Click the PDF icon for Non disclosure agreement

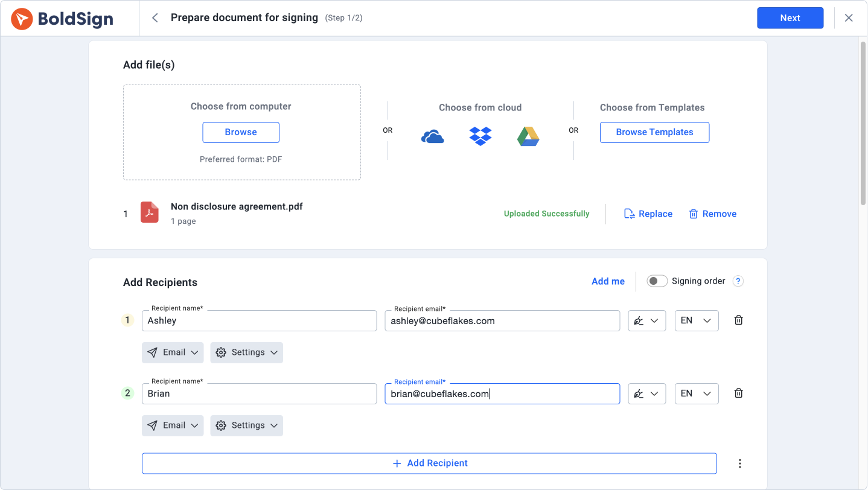click(149, 213)
